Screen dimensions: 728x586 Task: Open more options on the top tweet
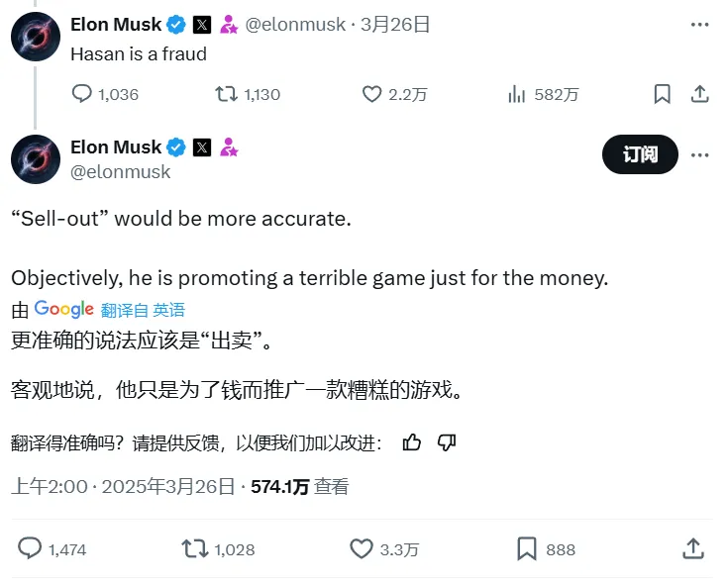pos(699,24)
